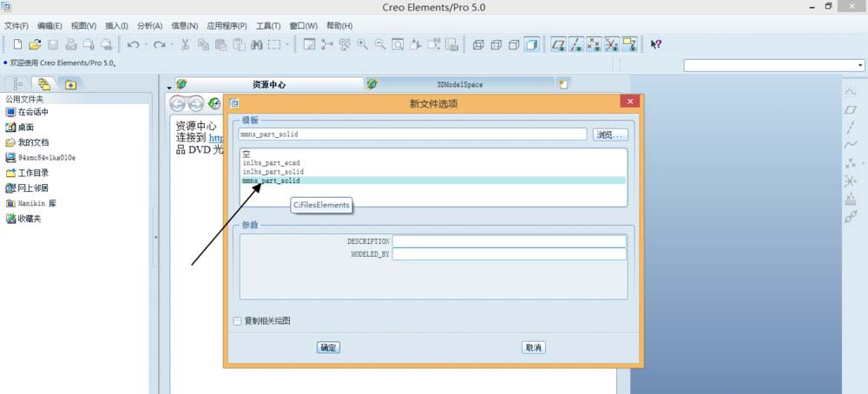
Task: Click the datum axis tool in right toolbar
Action: 851,128
